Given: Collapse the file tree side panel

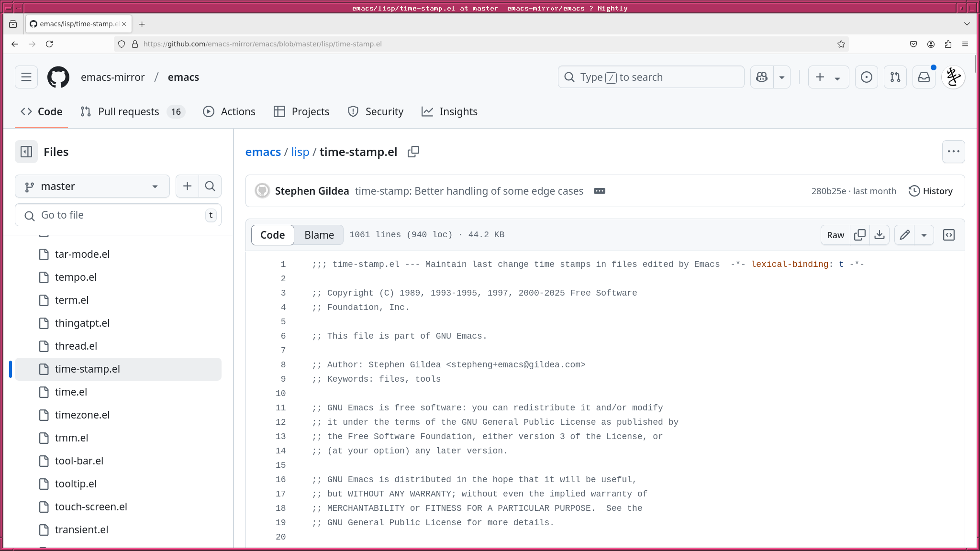Looking at the screenshot, I should pos(26,152).
